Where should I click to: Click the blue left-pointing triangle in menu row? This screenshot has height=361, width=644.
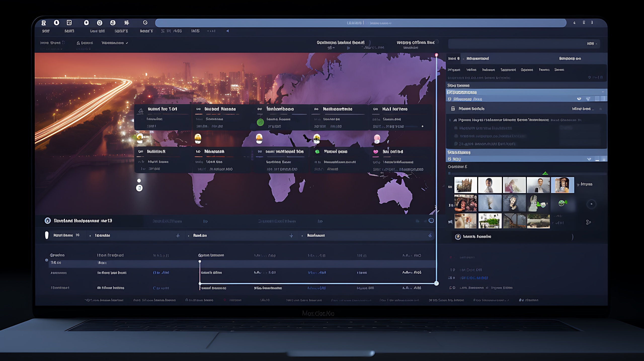tap(227, 31)
